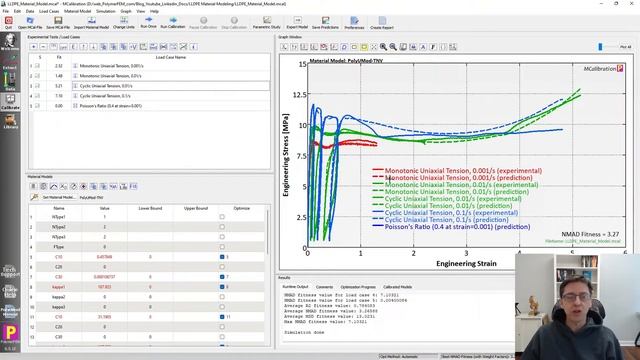Uncheck Optimize for parameter row 7 C30
The image size is (640, 360).
pyautogui.click(x=222, y=277)
